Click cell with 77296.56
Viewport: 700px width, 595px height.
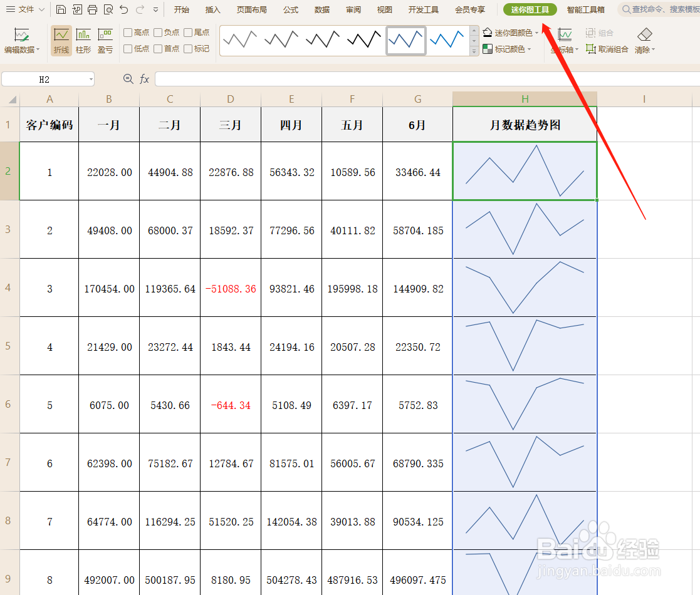click(291, 230)
